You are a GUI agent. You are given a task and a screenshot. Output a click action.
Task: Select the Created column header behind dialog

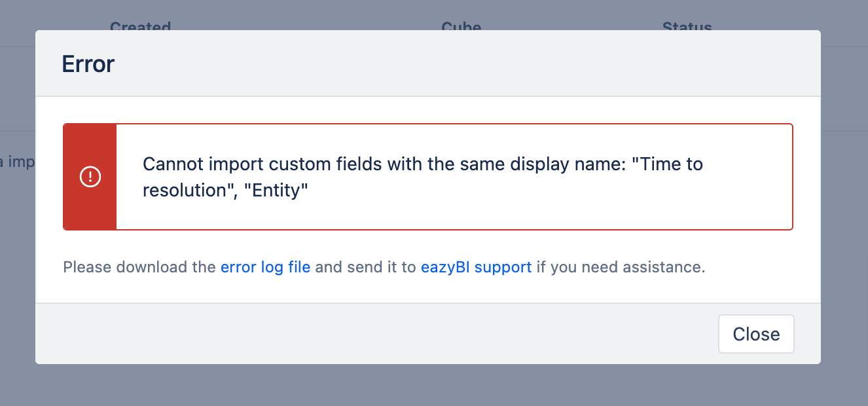click(140, 28)
